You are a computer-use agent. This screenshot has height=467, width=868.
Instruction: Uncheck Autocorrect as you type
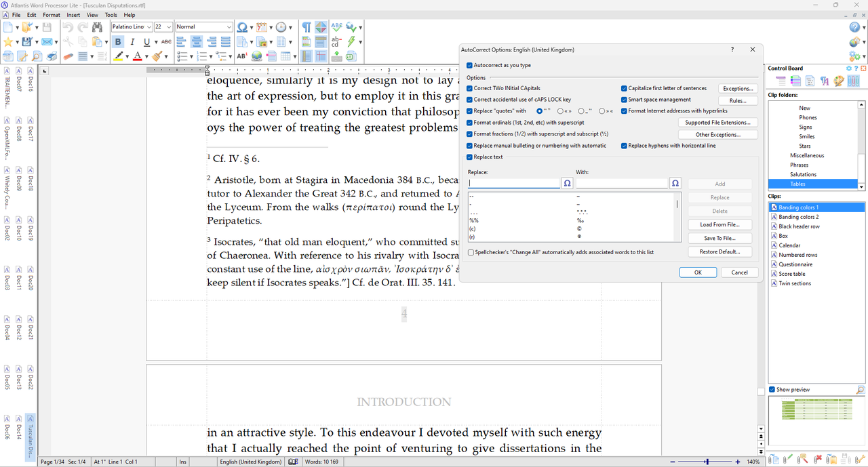tap(469, 65)
